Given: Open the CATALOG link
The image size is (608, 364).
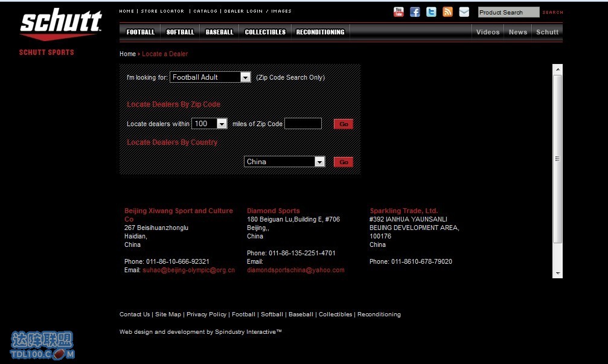Looking at the screenshot, I should click(x=205, y=11).
